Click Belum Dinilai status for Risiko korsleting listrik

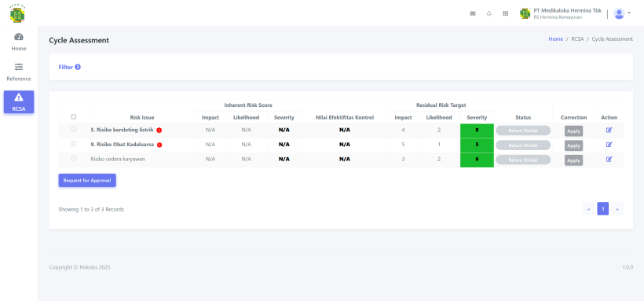point(523,130)
